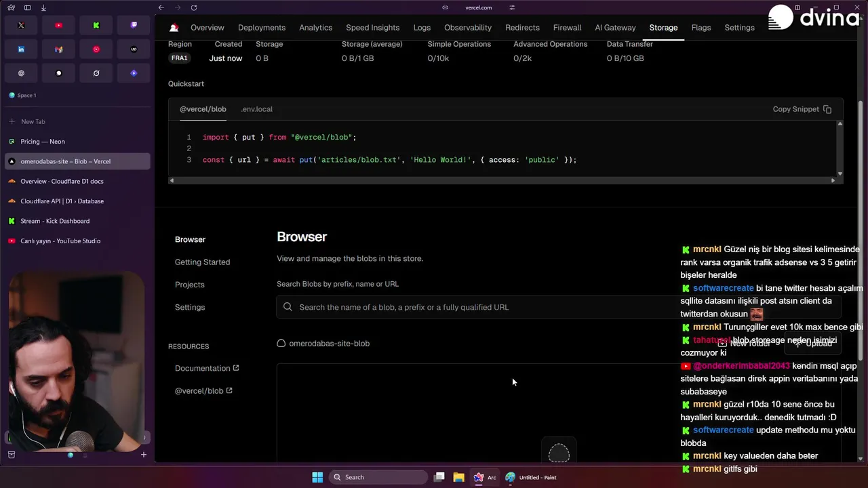Select Browser in the blob store sidebar
The image size is (868, 488).
(x=190, y=239)
